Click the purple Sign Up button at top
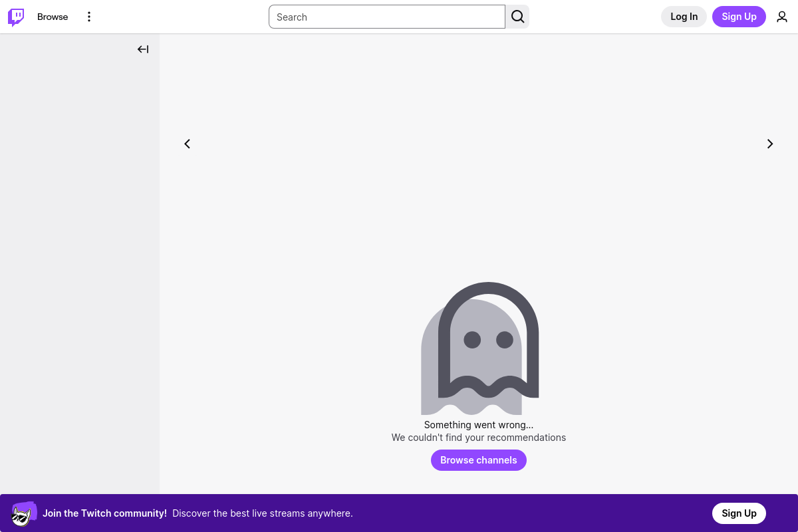The width and height of the screenshot is (798, 532). pos(739,17)
